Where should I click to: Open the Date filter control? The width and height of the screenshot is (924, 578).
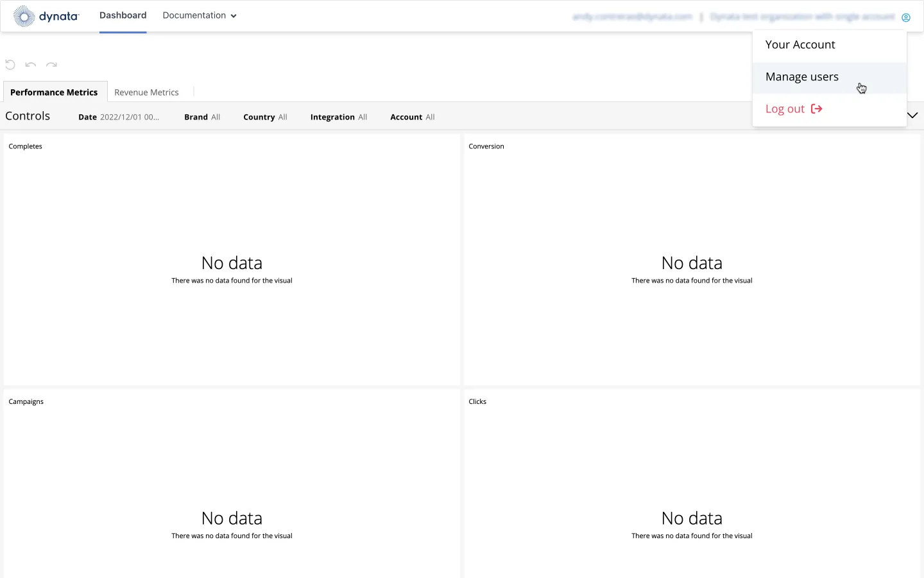(x=119, y=117)
